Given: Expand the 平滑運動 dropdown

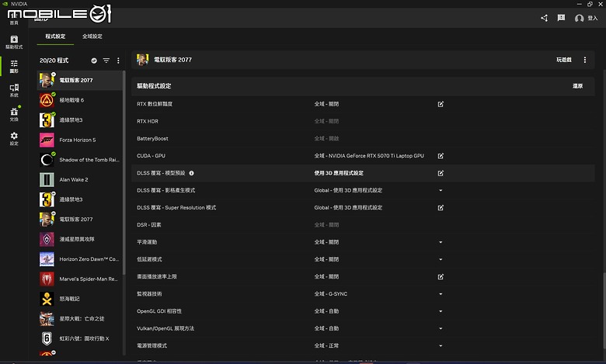Looking at the screenshot, I should coord(441,242).
